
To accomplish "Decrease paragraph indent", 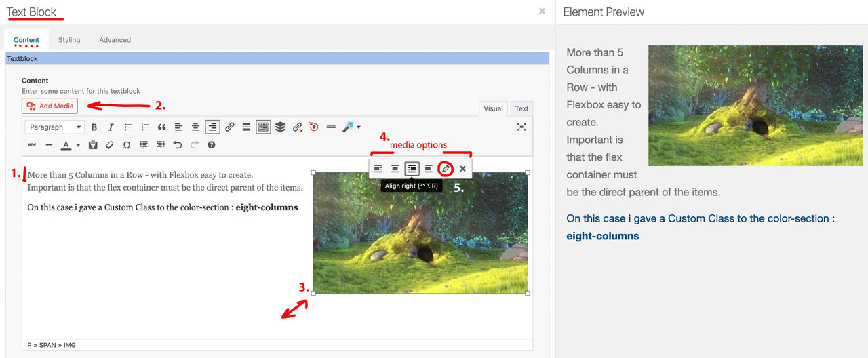I will 144,145.
